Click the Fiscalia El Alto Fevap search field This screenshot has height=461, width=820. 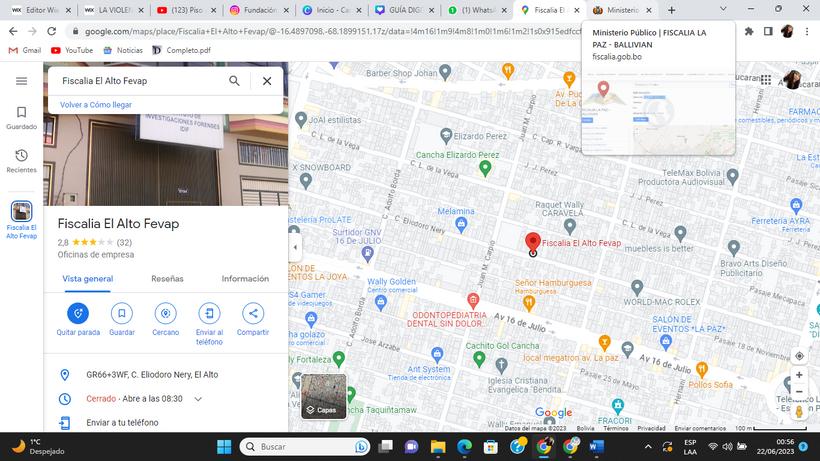coord(140,80)
